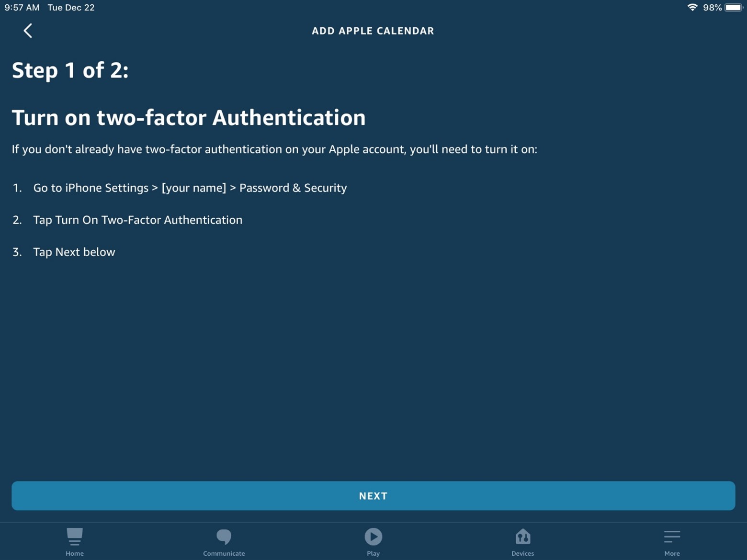The image size is (747, 560).
Task: Tap the battery indicator icon
Action: (734, 7)
